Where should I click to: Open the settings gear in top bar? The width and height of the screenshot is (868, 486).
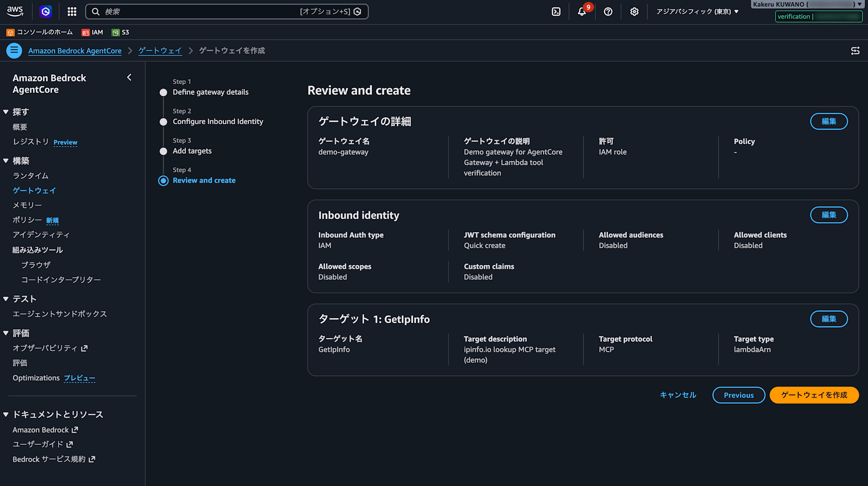click(x=634, y=12)
